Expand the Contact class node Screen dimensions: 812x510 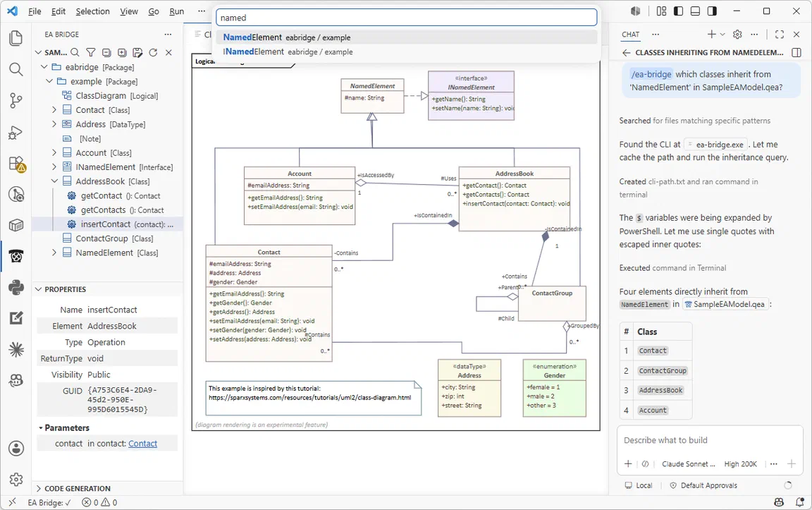point(54,110)
